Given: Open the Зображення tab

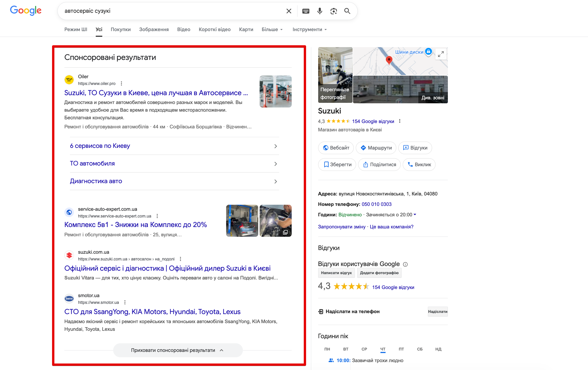Looking at the screenshot, I should point(154,29).
